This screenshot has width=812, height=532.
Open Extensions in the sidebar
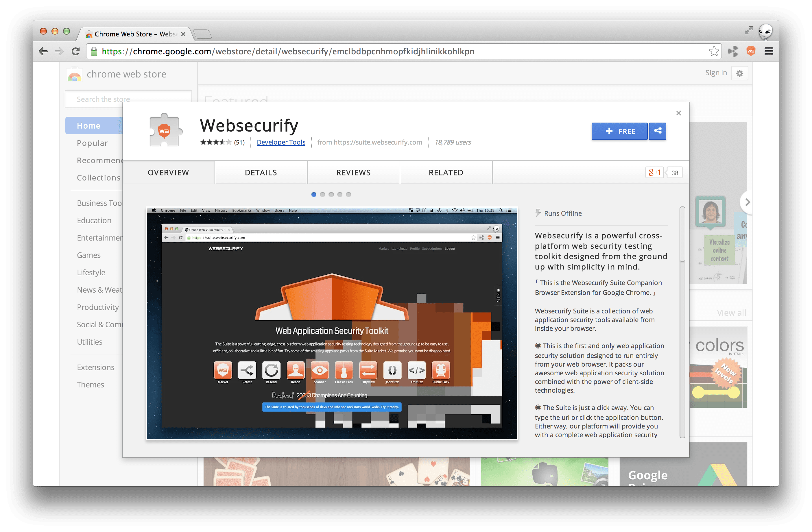tap(95, 367)
